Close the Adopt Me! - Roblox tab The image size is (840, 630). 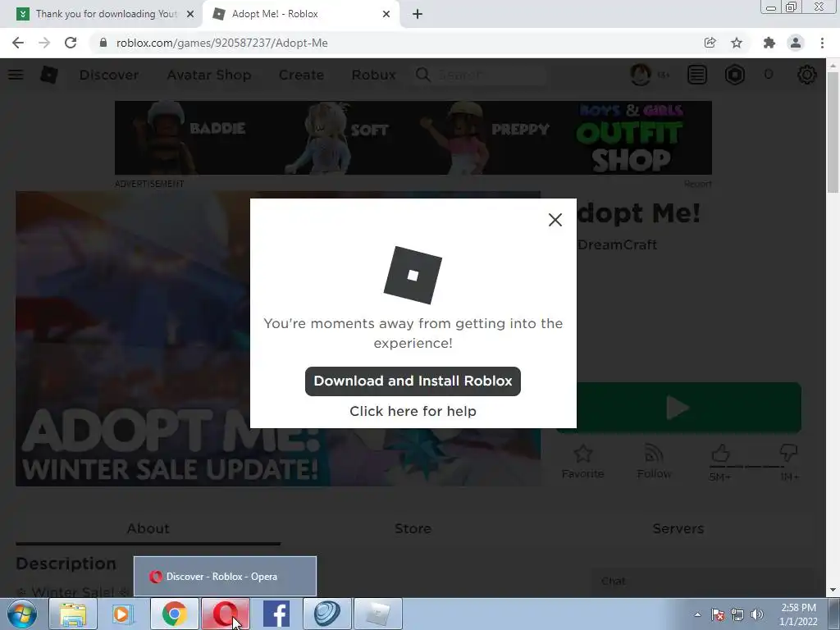coord(386,14)
